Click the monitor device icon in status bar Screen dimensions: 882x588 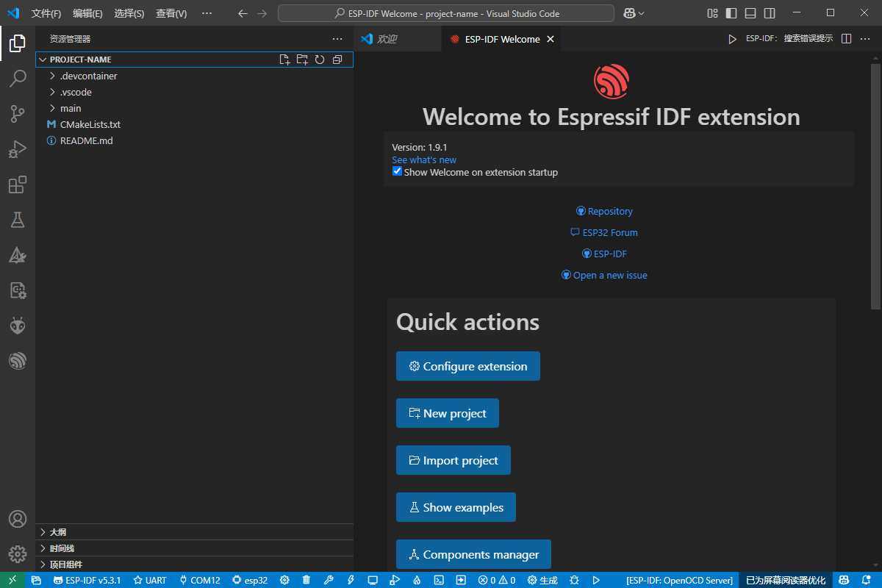click(x=373, y=580)
